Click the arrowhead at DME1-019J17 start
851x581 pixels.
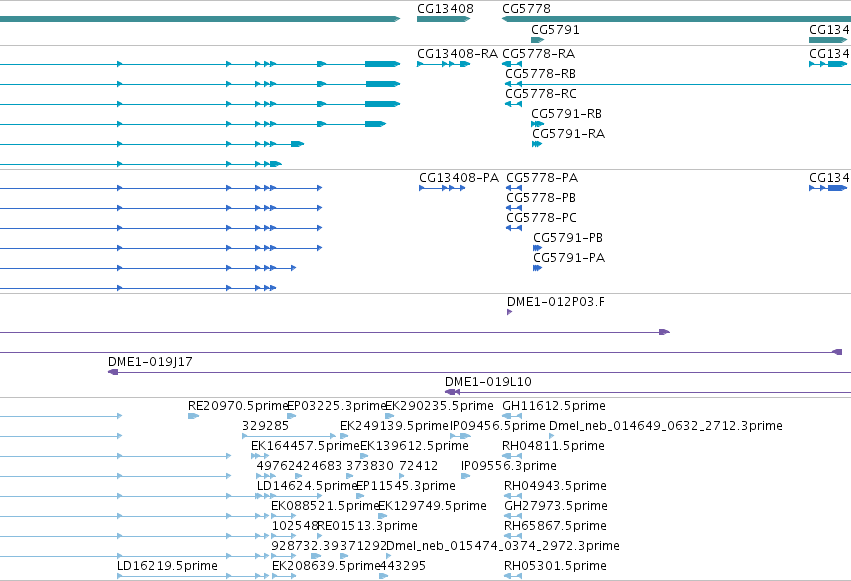113,372
